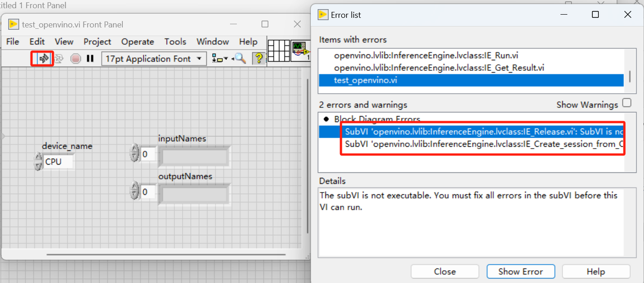The image size is (644, 283).
Task: Click the broken Run arrow button
Action: (44, 59)
